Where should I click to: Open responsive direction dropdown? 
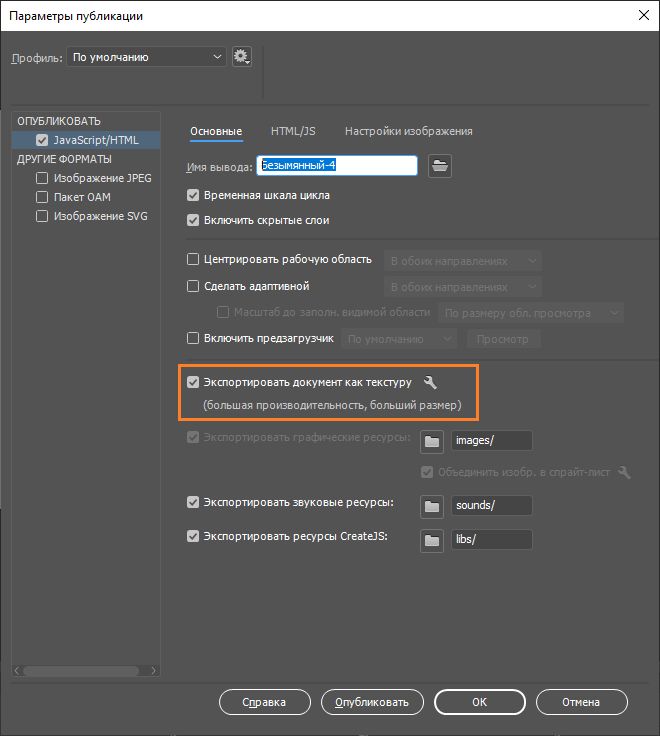(462, 287)
